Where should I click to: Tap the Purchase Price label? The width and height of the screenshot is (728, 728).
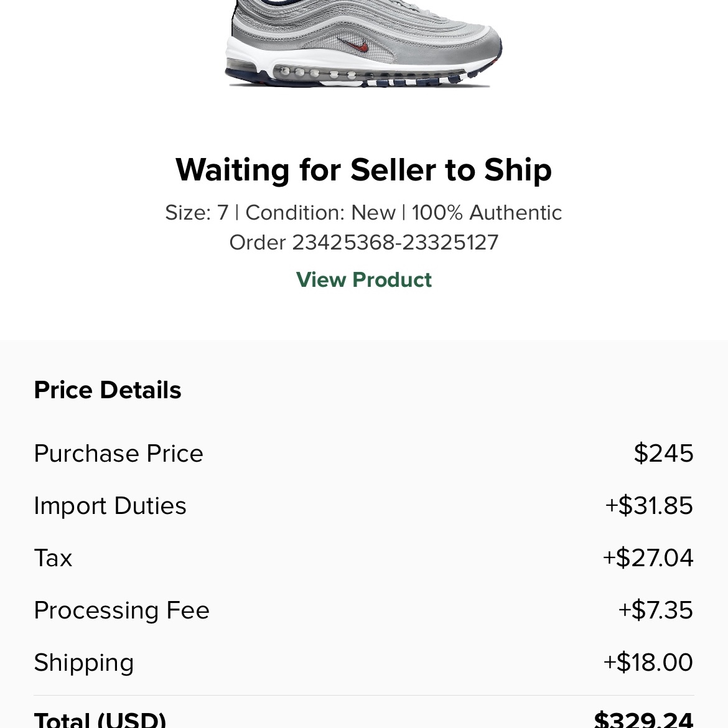[118, 453]
